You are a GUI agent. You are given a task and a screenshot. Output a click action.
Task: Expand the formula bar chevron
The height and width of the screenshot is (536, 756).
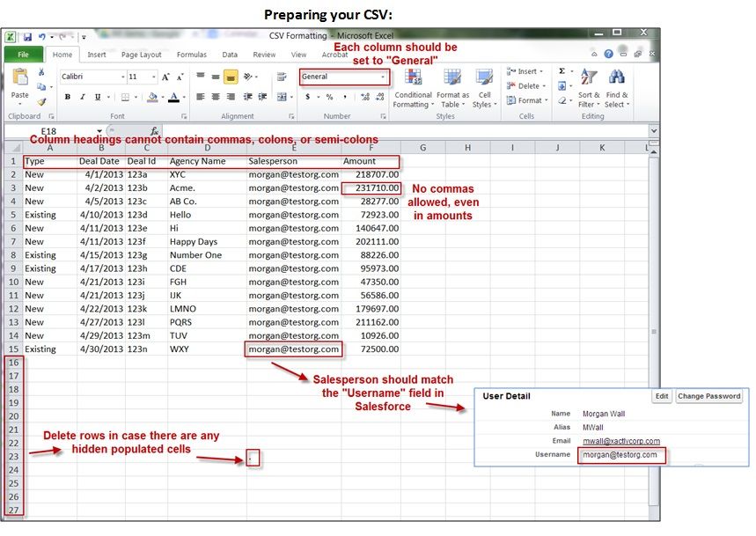pos(653,130)
